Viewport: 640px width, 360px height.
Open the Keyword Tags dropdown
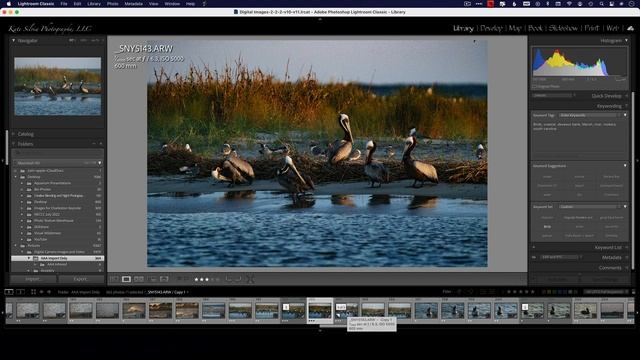pyautogui.click(x=591, y=116)
